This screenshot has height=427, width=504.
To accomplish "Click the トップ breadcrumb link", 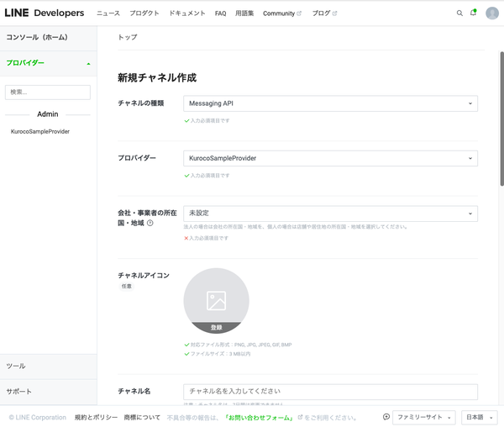I will click(128, 37).
